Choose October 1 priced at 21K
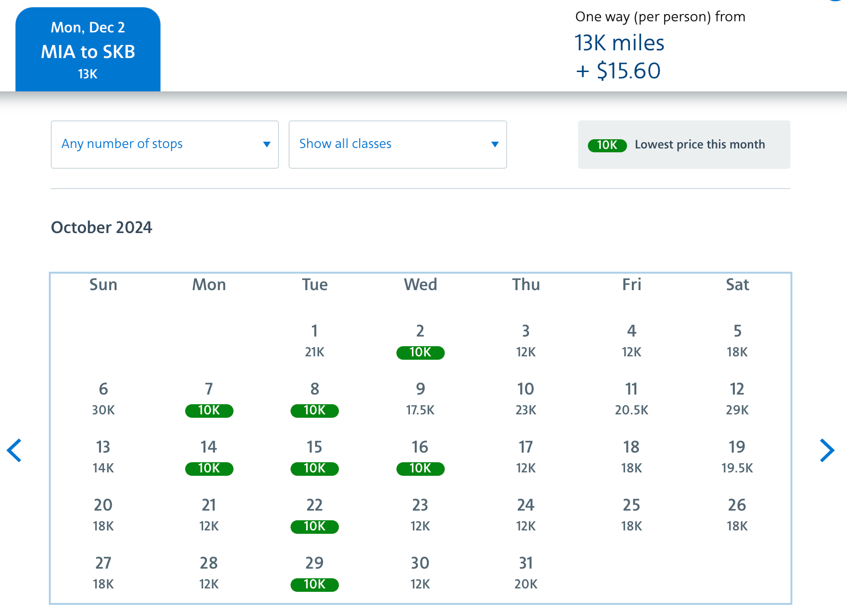 [x=315, y=342]
